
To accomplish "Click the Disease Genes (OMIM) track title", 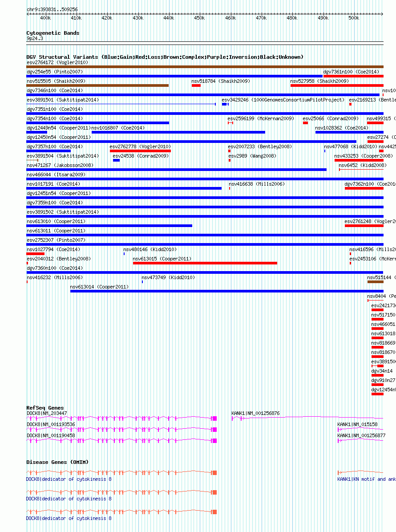I will coord(57,462).
